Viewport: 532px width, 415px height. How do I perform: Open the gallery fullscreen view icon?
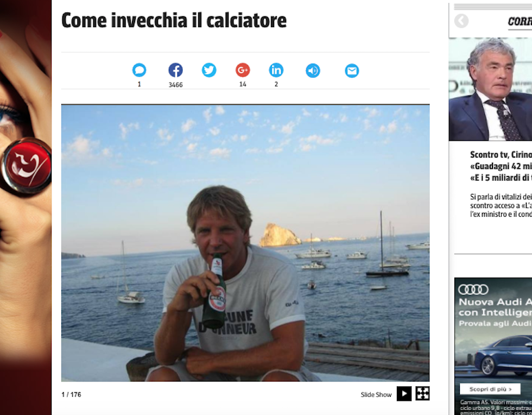point(422,394)
